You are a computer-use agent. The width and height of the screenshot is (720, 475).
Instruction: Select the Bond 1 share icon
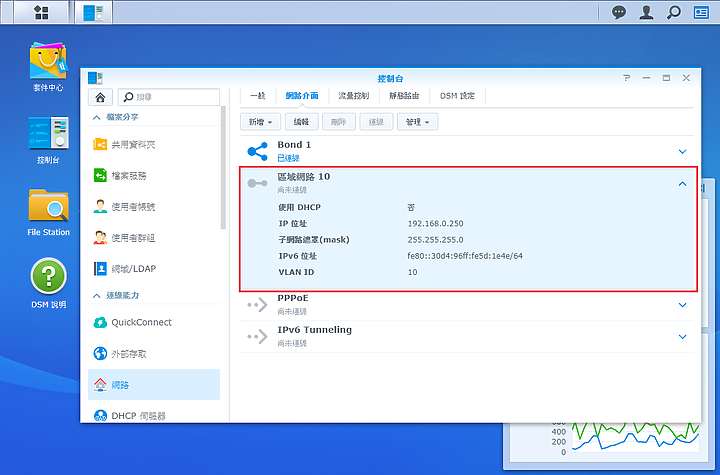(257, 151)
